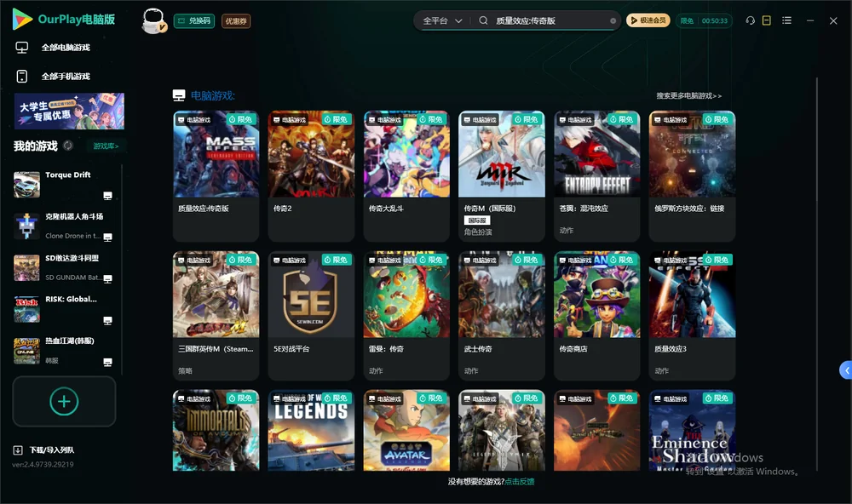Open customer support headset icon

[751, 20]
